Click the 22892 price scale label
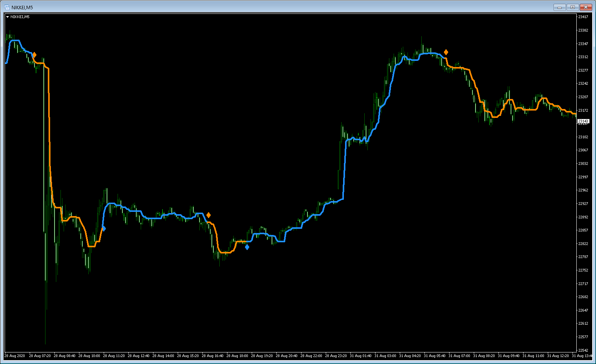 pyautogui.click(x=583, y=217)
